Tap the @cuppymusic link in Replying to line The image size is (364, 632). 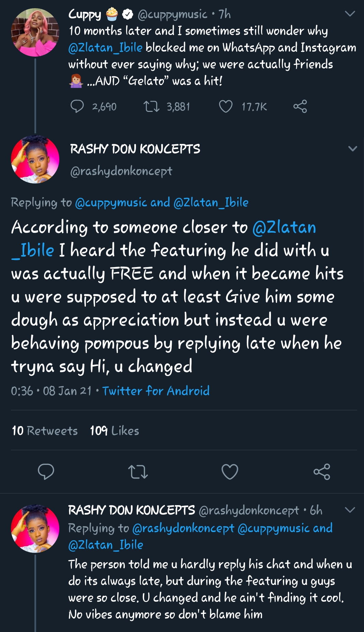click(111, 203)
